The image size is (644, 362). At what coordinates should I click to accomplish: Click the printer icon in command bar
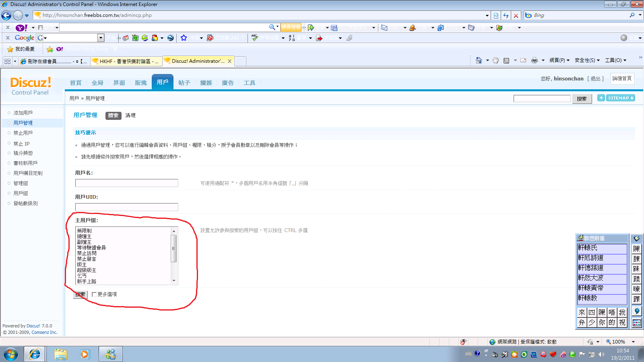(x=534, y=60)
